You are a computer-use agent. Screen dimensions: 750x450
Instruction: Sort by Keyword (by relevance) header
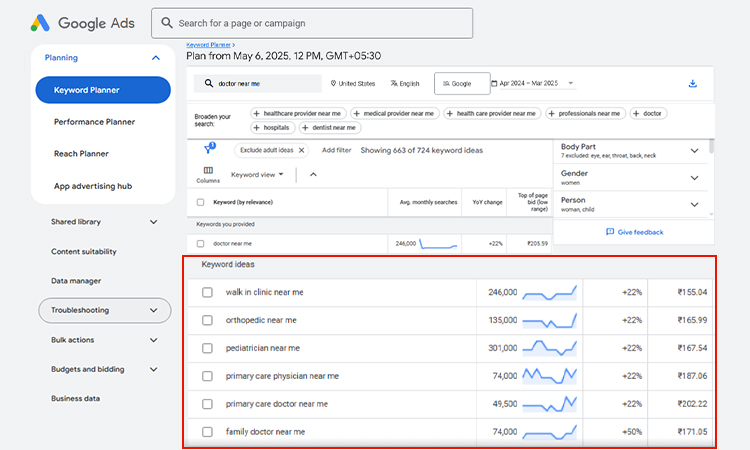pos(243,202)
